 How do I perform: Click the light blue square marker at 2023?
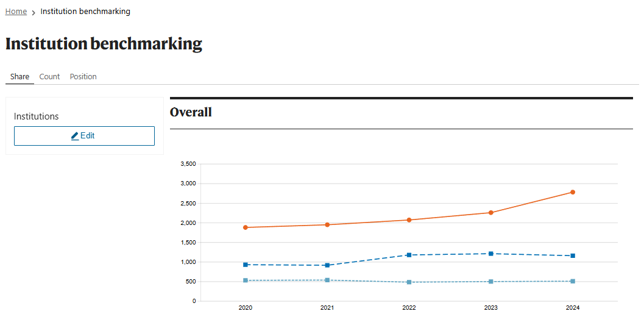pos(491,282)
